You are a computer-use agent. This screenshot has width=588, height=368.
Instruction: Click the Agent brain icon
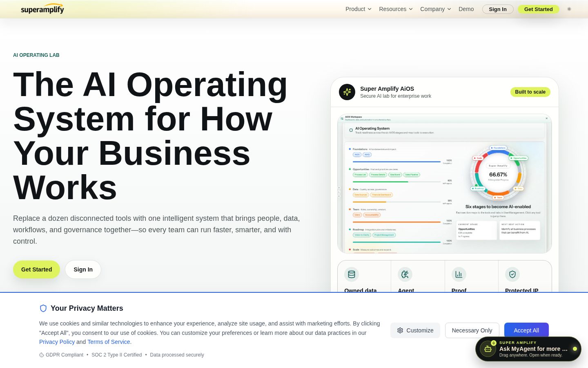pos(405,274)
